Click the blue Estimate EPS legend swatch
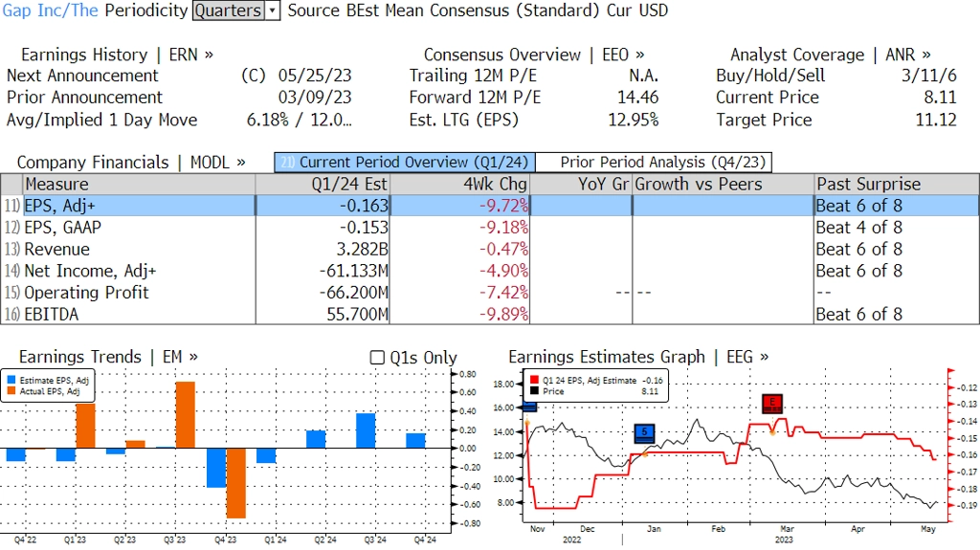 [x=11, y=380]
